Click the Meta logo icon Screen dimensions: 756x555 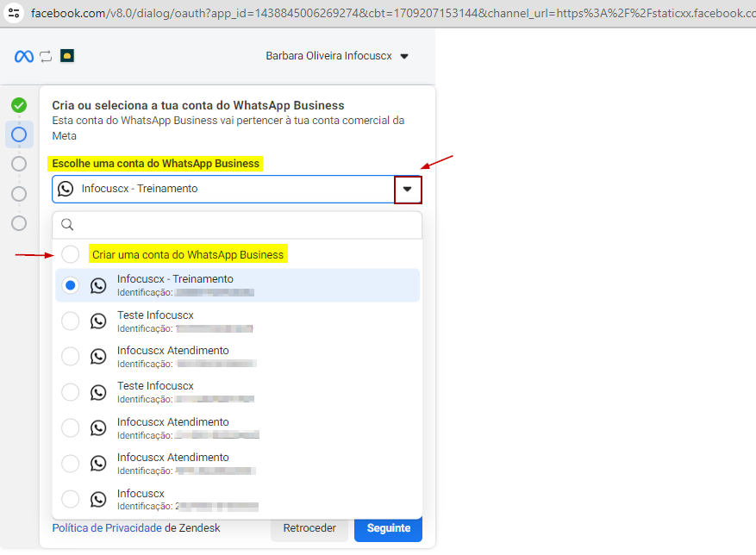click(x=23, y=56)
